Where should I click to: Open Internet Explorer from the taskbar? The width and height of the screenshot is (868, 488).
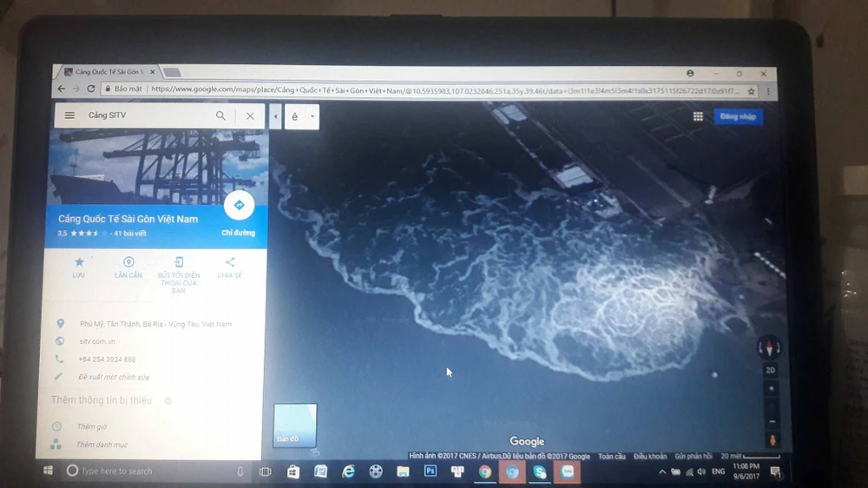click(348, 472)
